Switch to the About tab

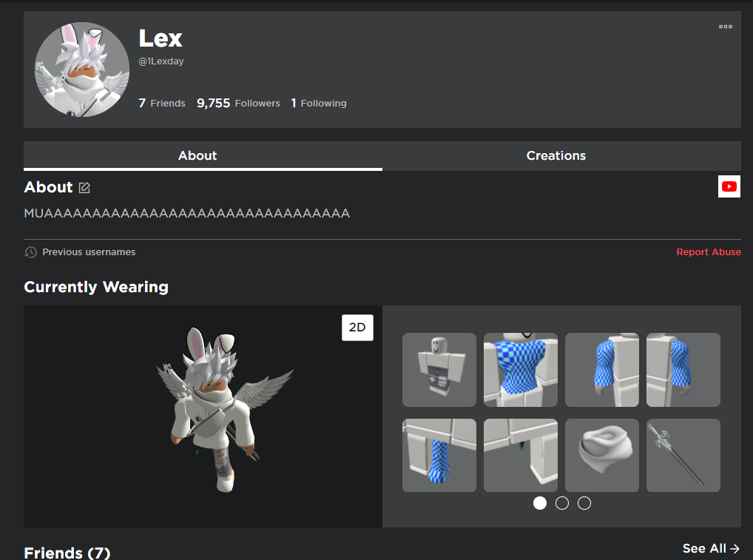pos(203,155)
